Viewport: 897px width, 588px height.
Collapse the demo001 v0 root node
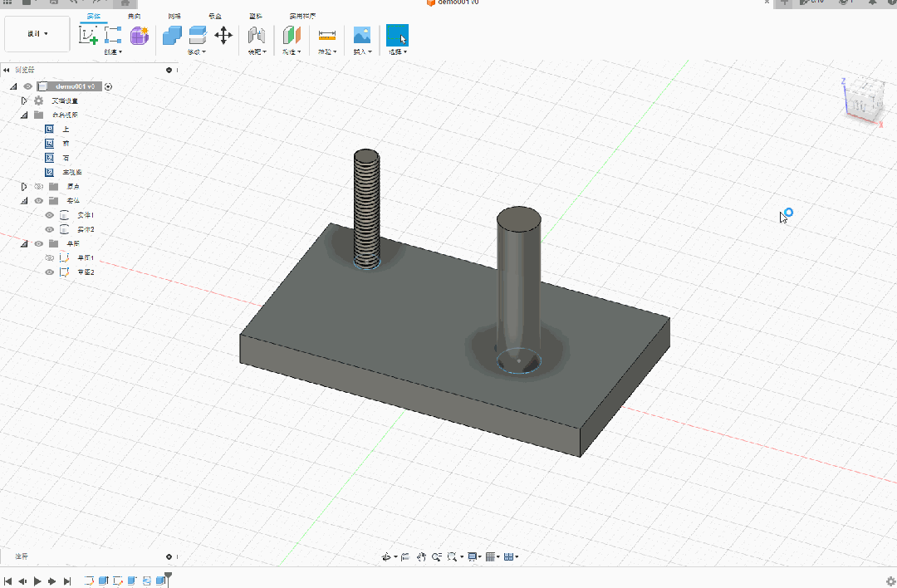(13, 86)
